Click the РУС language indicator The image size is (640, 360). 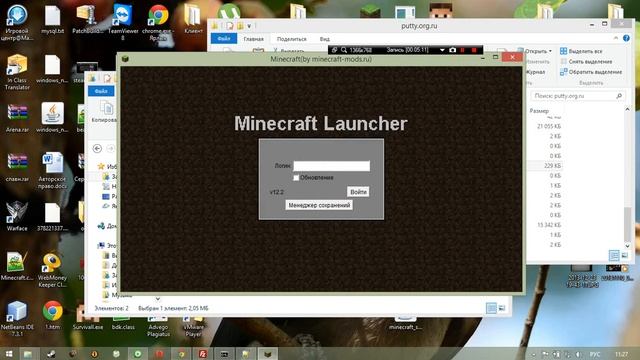[x=595, y=354]
